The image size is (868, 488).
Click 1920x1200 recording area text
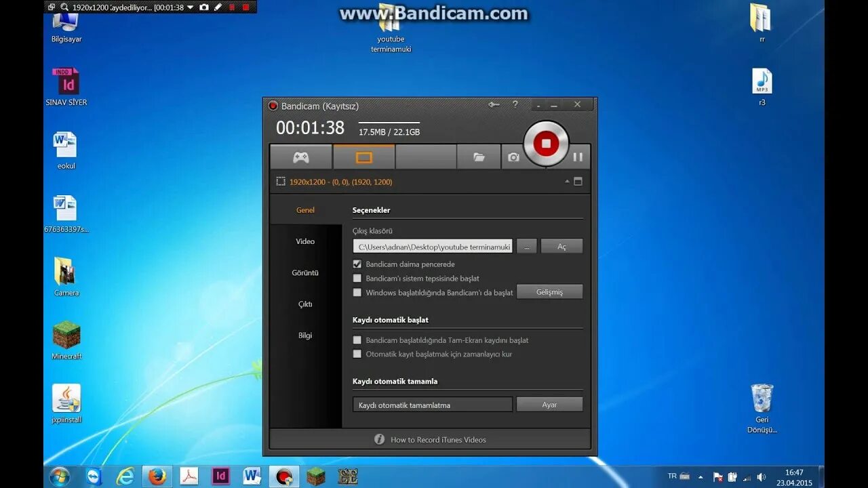[340, 182]
